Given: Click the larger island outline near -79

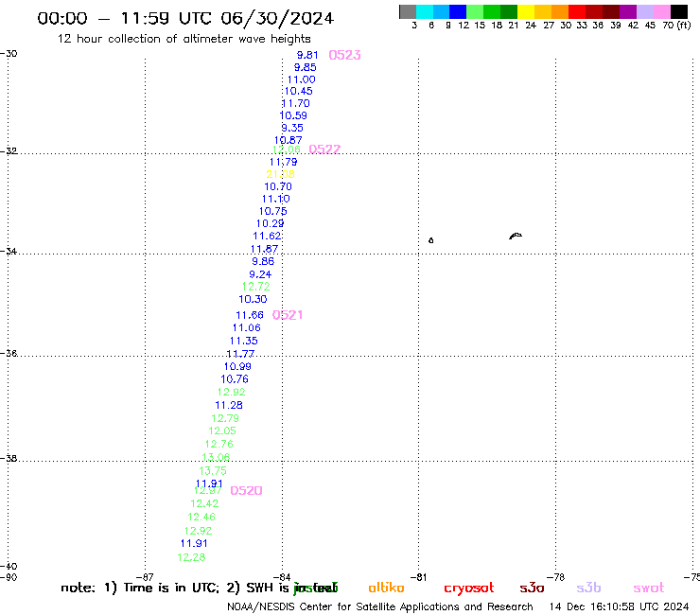Looking at the screenshot, I should point(516,236).
